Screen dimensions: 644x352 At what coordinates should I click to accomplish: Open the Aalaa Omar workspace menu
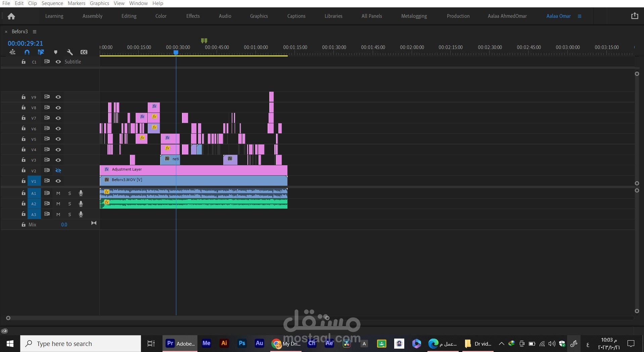[580, 16]
